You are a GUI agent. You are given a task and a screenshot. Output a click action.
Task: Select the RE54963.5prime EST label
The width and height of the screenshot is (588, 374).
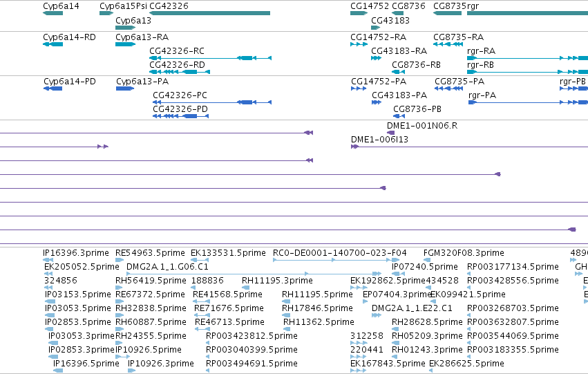[150, 253]
